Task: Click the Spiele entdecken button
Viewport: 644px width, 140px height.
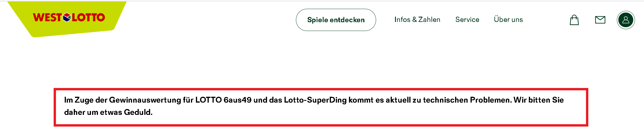Action: 336,20
